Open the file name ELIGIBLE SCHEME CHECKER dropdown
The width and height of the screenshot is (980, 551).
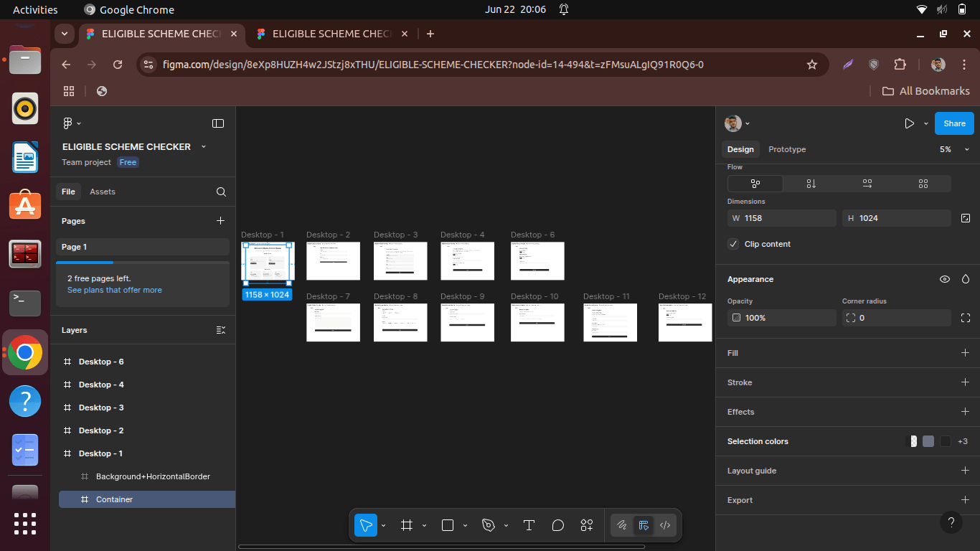204,146
